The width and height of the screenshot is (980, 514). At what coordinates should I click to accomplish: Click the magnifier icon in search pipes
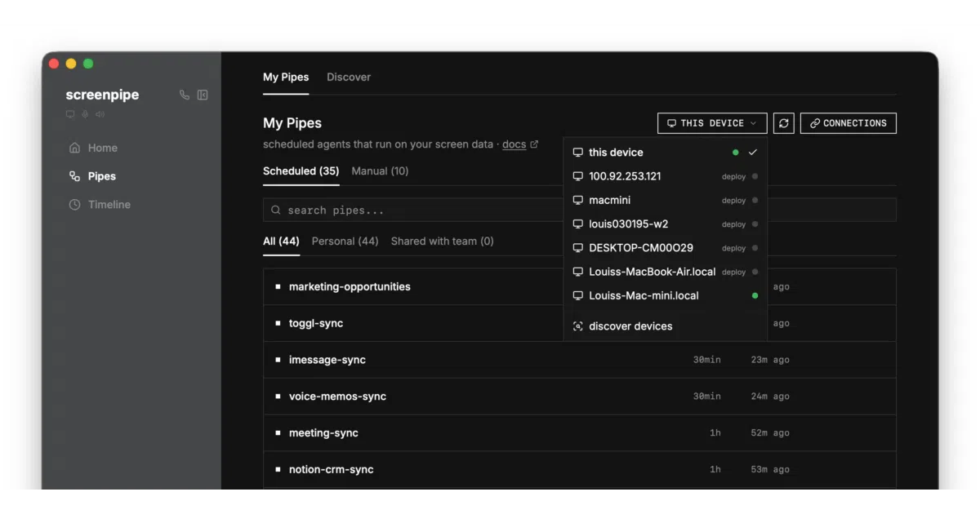276,210
